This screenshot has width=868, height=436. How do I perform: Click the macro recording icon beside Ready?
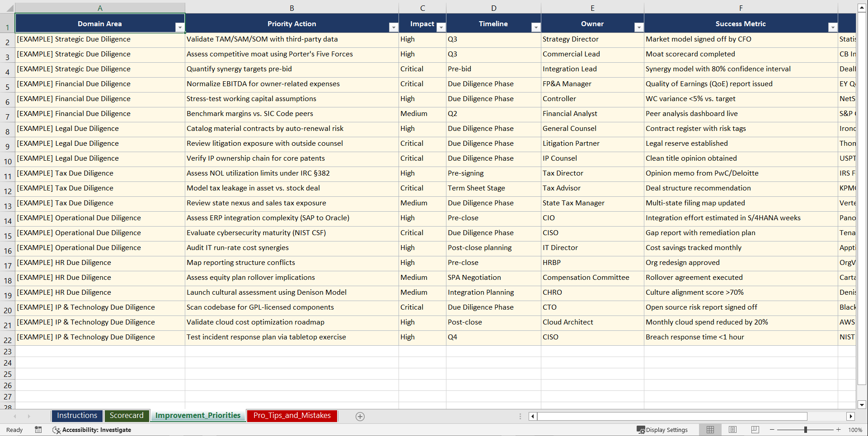[x=38, y=430]
